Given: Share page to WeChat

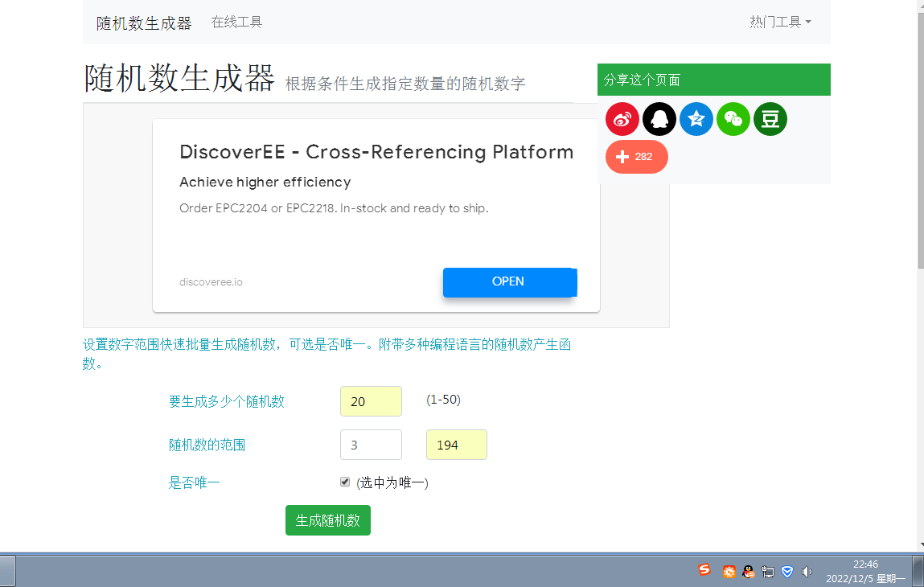Looking at the screenshot, I should click(x=733, y=119).
